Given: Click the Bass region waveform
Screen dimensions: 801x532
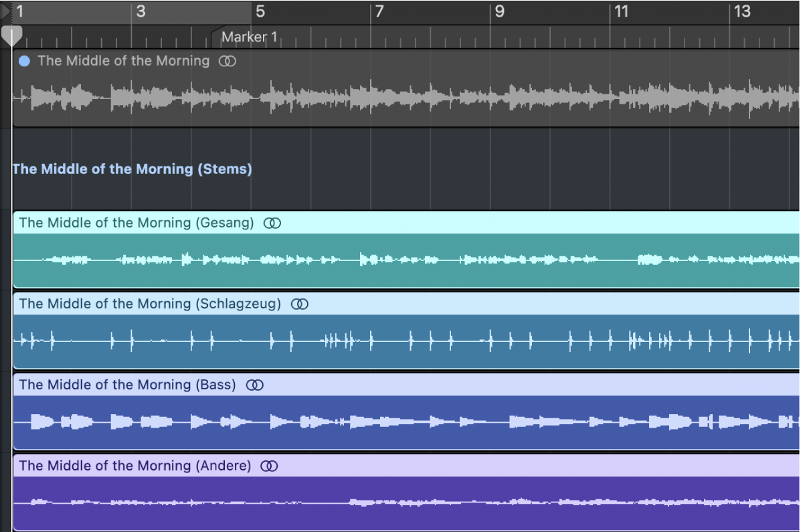Looking at the screenshot, I should [402, 422].
